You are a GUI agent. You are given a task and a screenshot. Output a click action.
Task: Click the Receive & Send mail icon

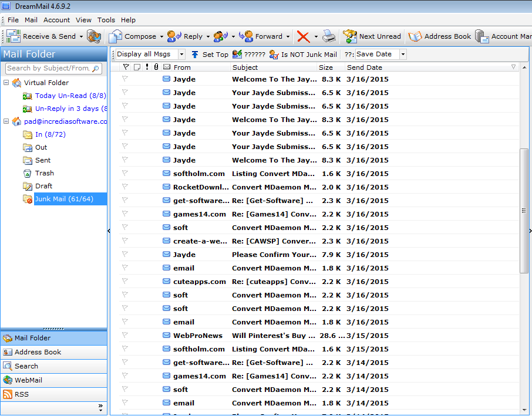[14, 36]
